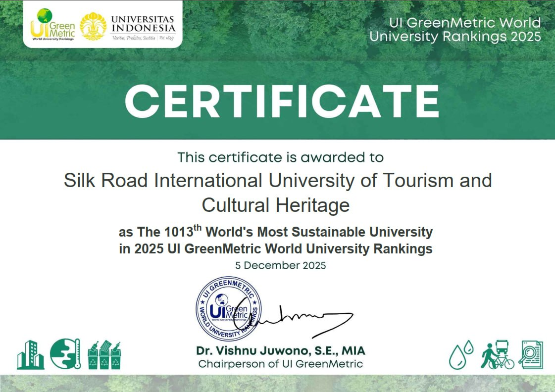Click the water droplets icon
The width and height of the screenshot is (555, 392).
(x=461, y=355)
